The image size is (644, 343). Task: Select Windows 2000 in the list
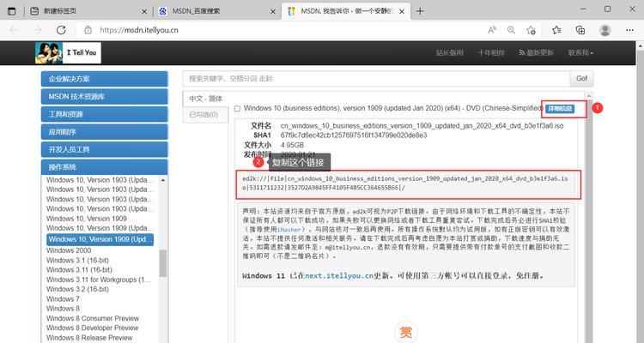(x=69, y=250)
